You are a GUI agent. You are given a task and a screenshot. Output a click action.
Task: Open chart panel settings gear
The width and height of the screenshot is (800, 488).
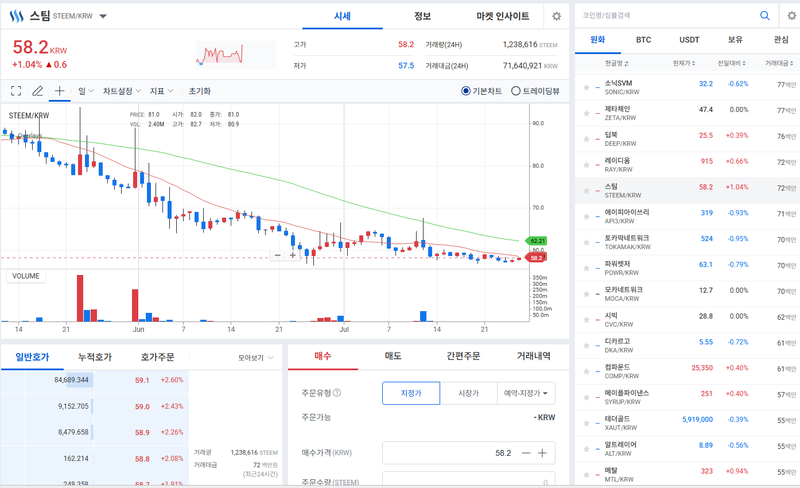(557, 16)
